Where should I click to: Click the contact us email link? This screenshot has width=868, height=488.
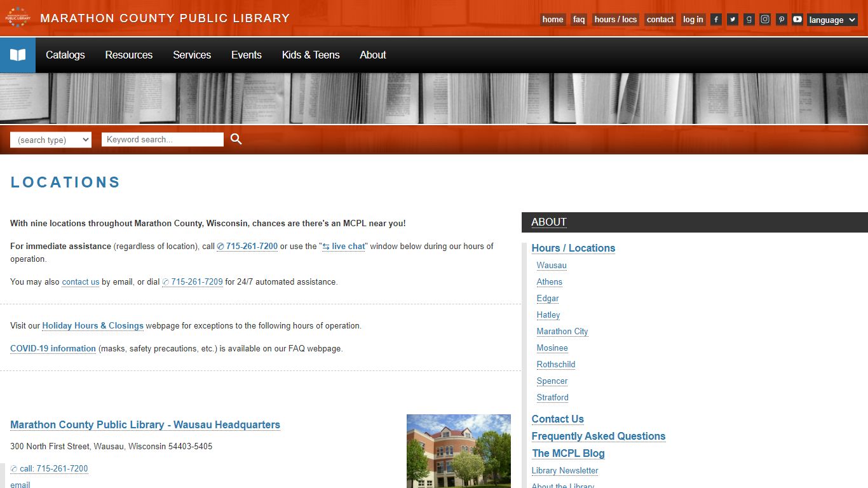(81, 282)
